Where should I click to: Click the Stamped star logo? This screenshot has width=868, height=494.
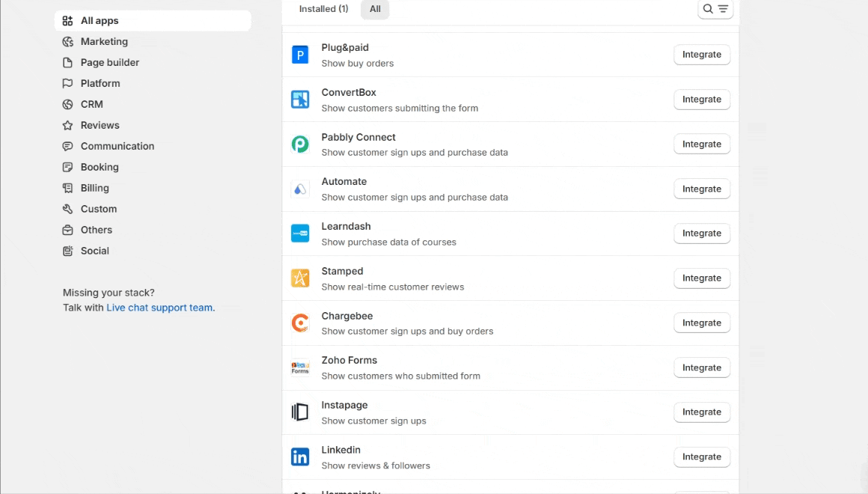click(300, 278)
